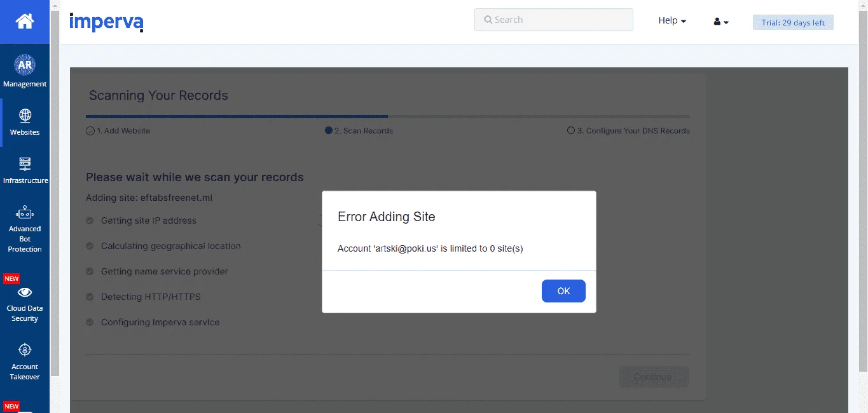Click OK in Error Adding Site dialog

point(563,291)
